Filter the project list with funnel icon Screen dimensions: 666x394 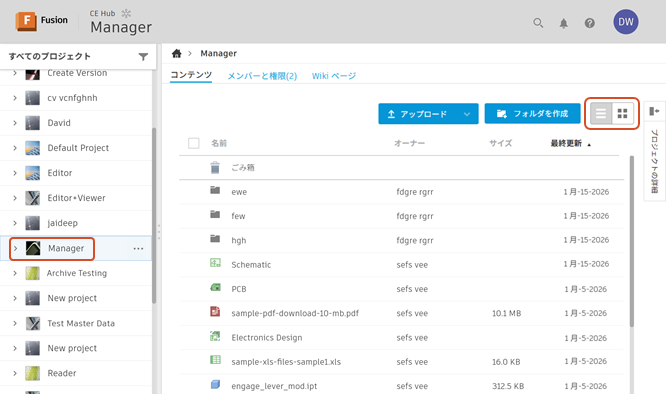[x=144, y=56]
